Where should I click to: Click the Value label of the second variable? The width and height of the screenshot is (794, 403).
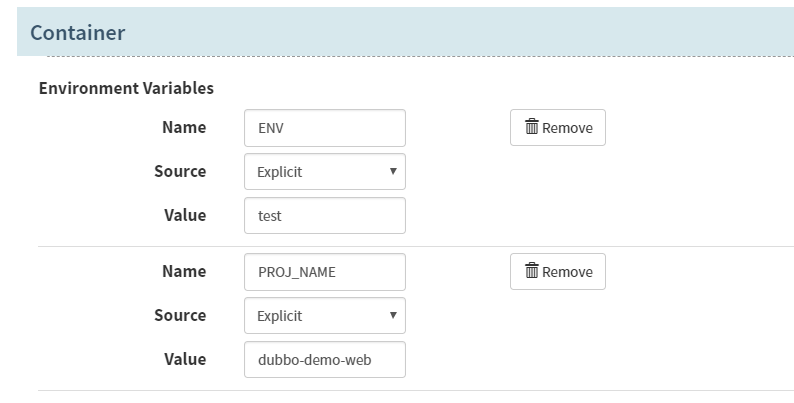(x=185, y=359)
